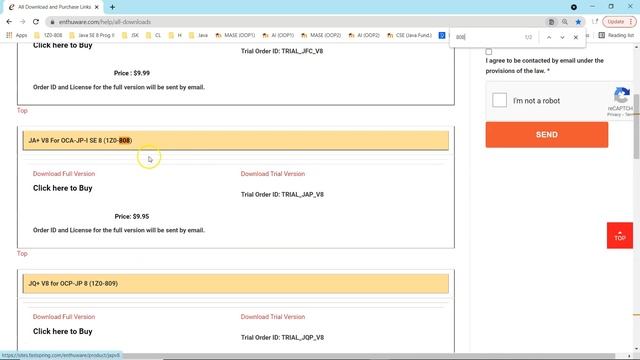Click Download Full Version under JA+ V8
This screenshot has height=360, width=640.
click(64, 173)
